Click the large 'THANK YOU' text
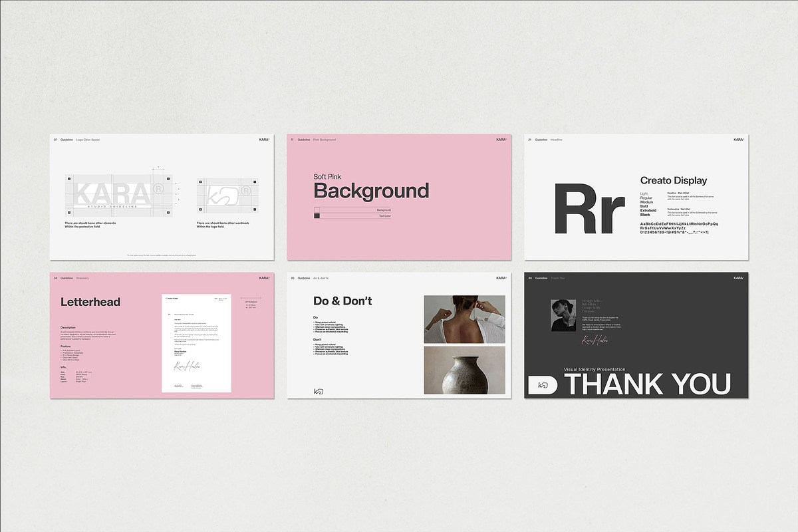Viewport: 798px width, 532px height. (647, 384)
